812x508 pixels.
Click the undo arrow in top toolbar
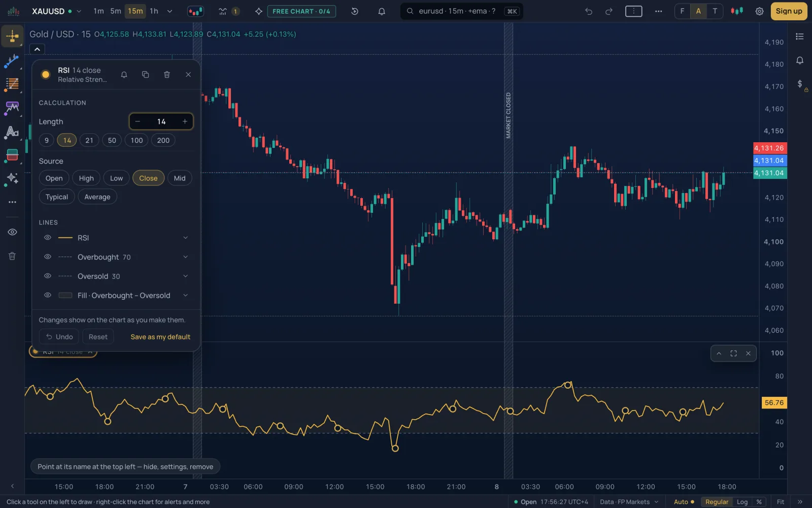(x=589, y=11)
